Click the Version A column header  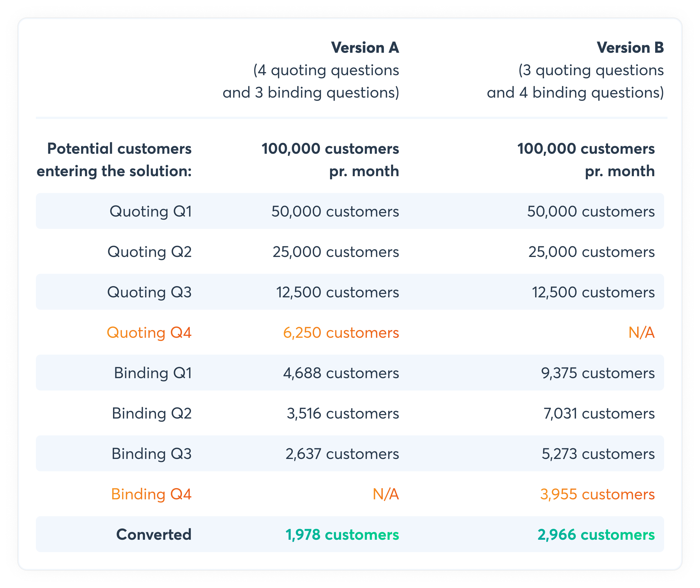pyautogui.click(x=365, y=47)
